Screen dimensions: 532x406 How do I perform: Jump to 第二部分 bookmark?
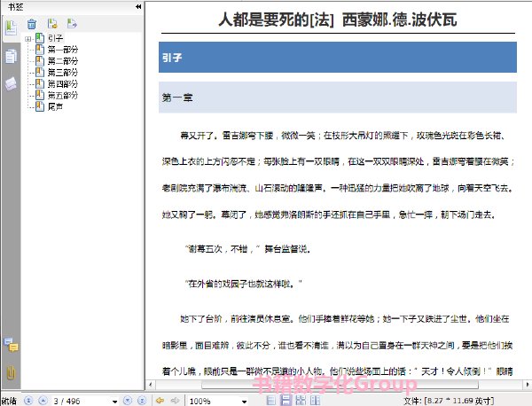coord(63,61)
